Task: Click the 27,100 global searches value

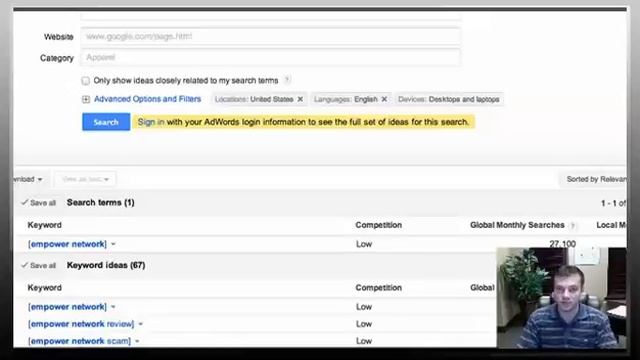Action: [x=562, y=244]
